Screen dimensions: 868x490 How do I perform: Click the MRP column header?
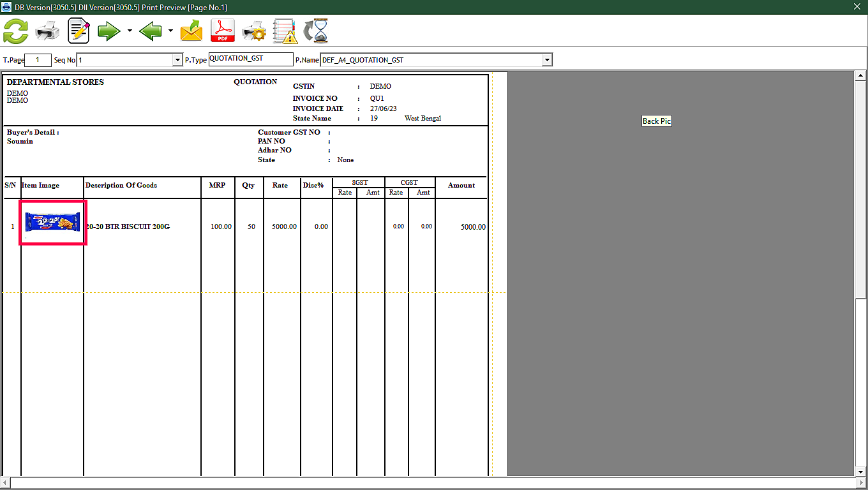pyautogui.click(x=217, y=186)
